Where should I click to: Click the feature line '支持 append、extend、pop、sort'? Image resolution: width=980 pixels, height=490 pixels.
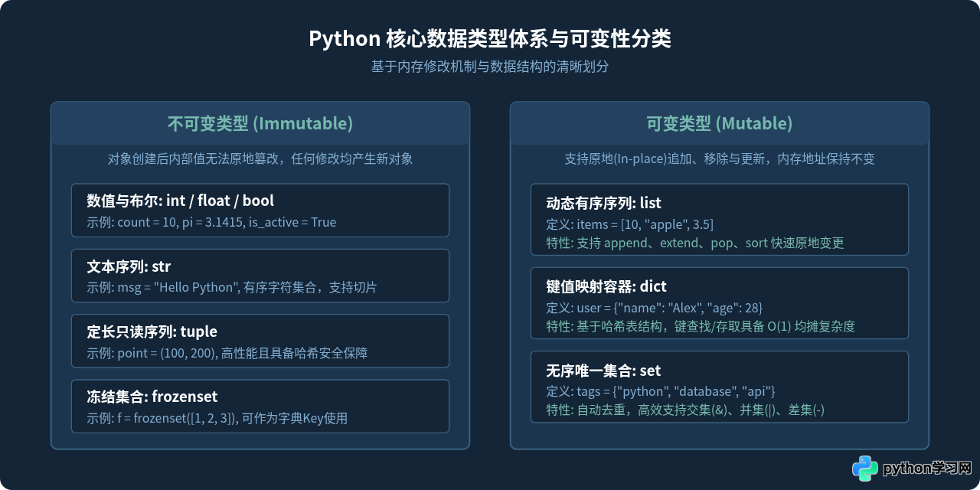click(x=671, y=243)
